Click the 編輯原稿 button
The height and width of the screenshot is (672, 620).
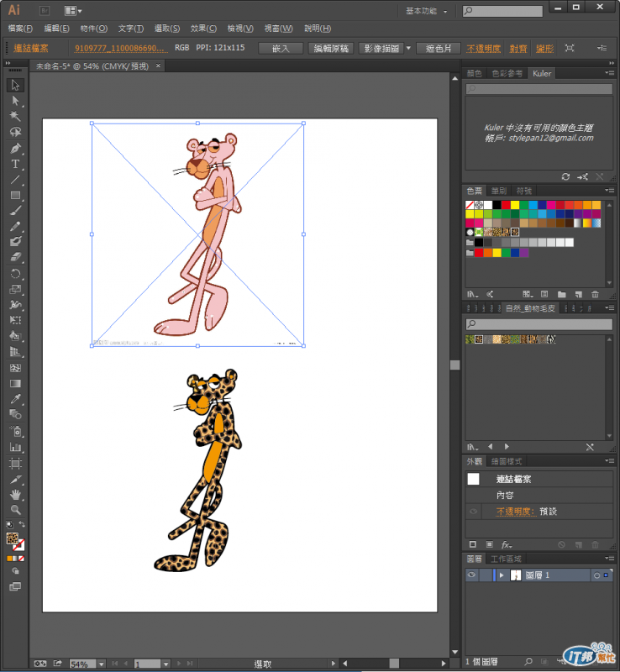(x=331, y=49)
